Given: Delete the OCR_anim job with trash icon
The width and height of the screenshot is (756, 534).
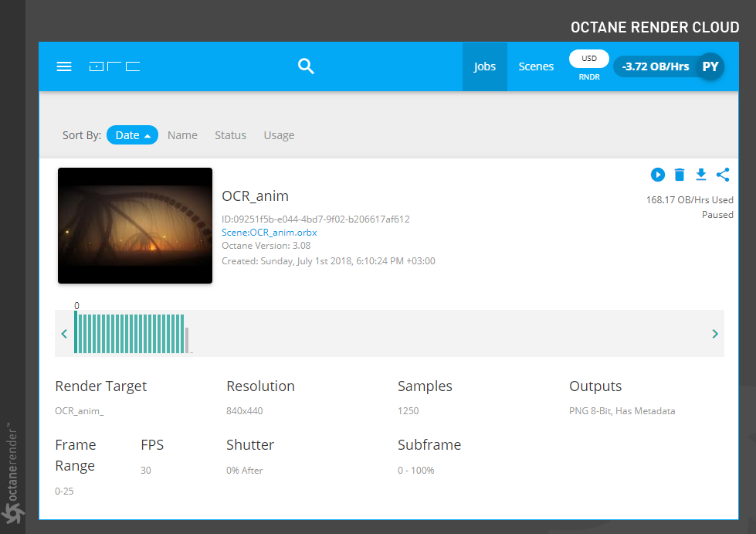Looking at the screenshot, I should (680, 174).
